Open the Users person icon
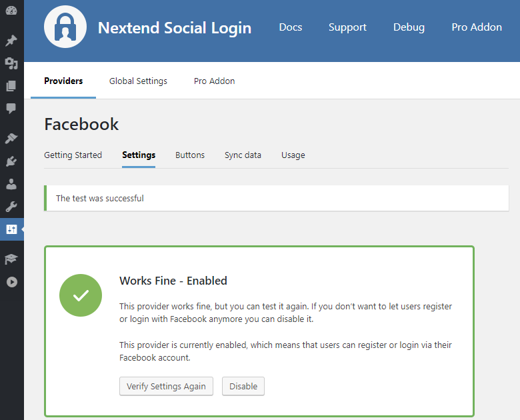Screen dimensions: 520x420 (x=11, y=184)
